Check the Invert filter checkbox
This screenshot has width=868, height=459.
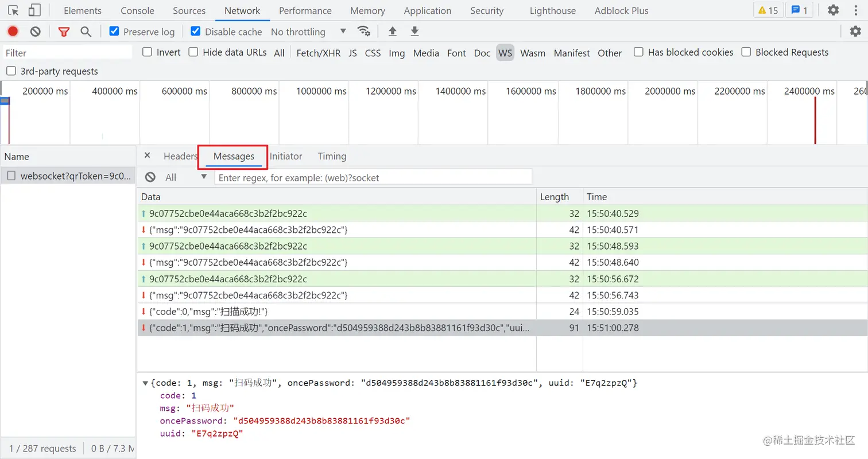[147, 52]
